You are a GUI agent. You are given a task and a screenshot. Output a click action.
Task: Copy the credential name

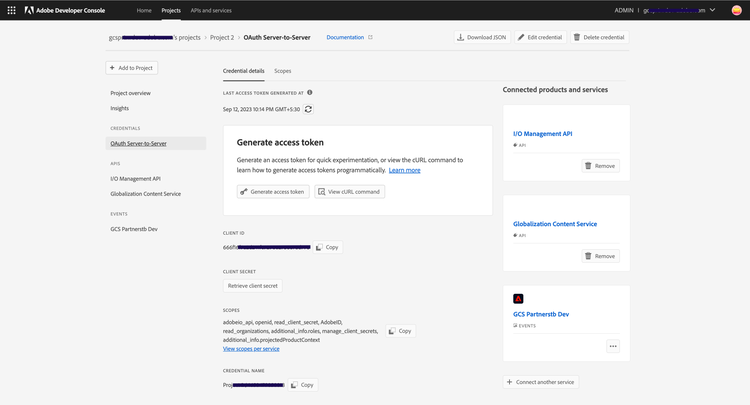[x=303, y=385]
